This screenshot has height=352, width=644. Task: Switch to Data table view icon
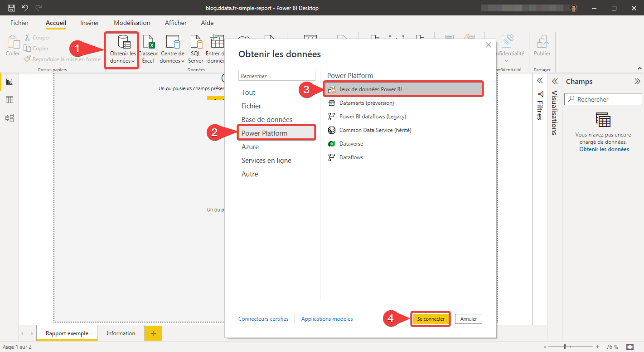click(10, 100)
